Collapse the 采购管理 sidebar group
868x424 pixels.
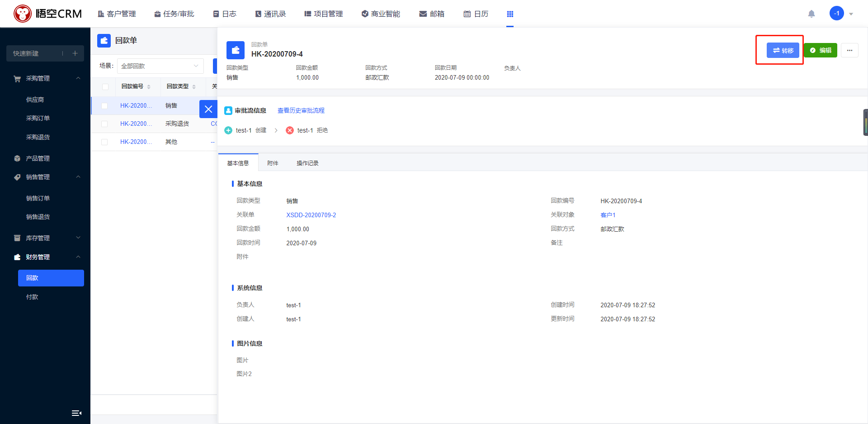tap(78, 78)
